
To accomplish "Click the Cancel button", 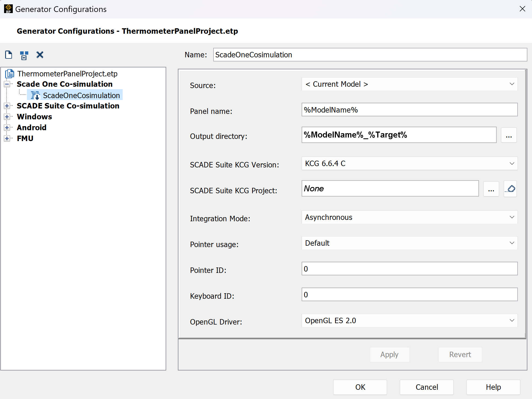I will (426, 387).
